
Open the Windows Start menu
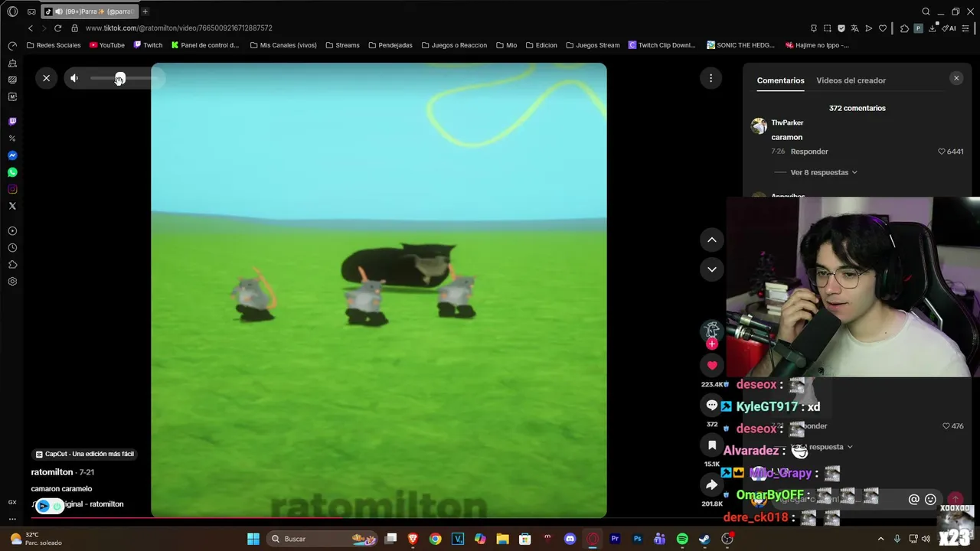[253, 539]
